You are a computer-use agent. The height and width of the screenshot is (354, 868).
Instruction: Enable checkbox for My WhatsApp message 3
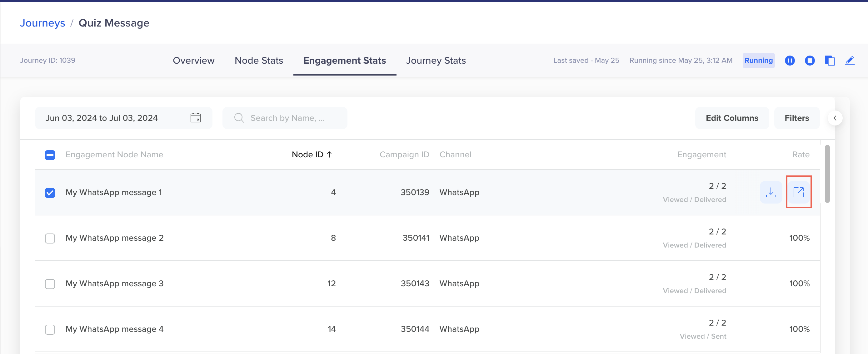tap(49, 283)
